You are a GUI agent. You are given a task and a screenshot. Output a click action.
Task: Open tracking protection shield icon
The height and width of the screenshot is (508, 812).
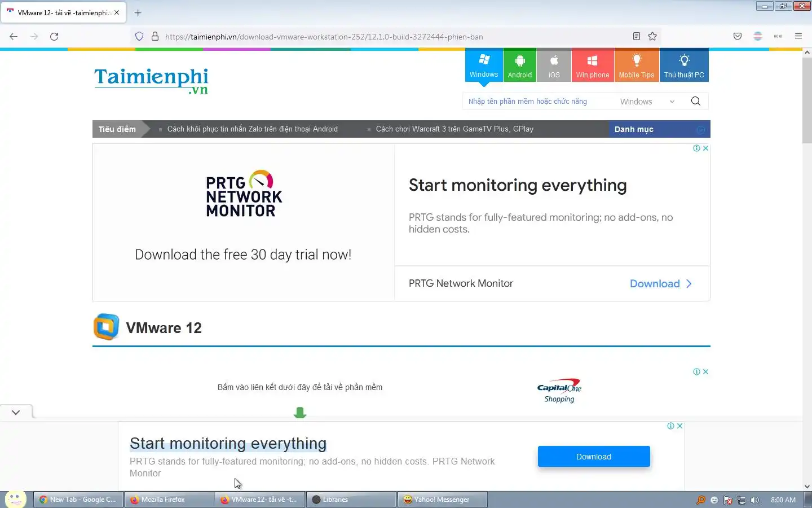point(139,37)
